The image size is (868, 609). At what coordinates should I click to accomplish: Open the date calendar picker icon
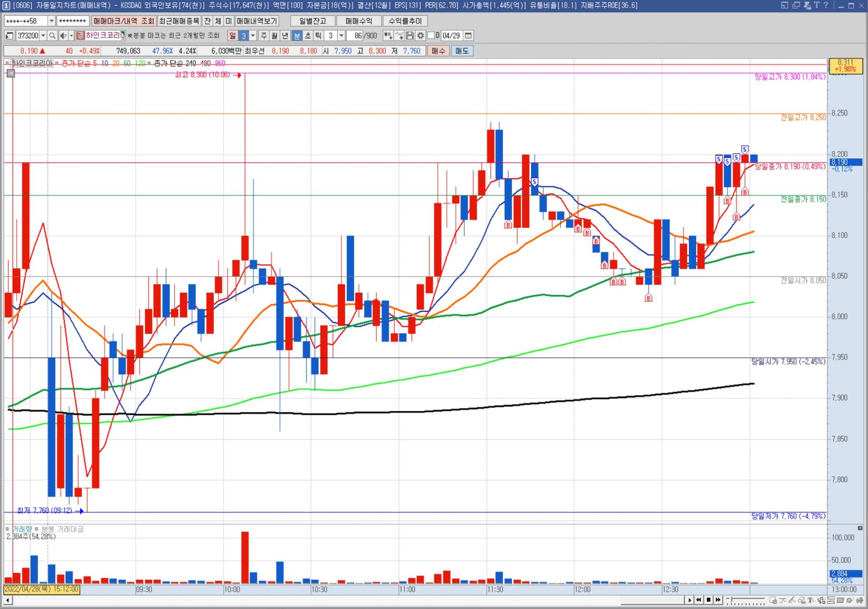click(468, 36)
